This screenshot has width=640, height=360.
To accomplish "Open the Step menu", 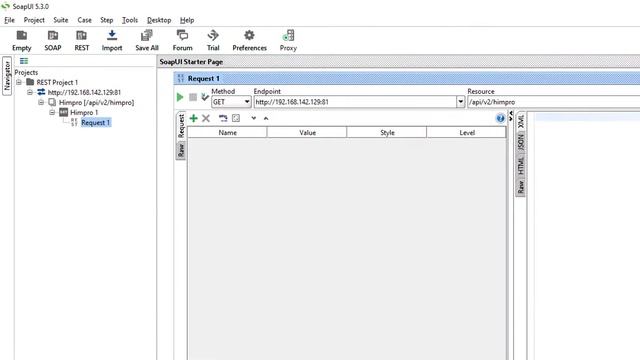I will click(107, 20).
